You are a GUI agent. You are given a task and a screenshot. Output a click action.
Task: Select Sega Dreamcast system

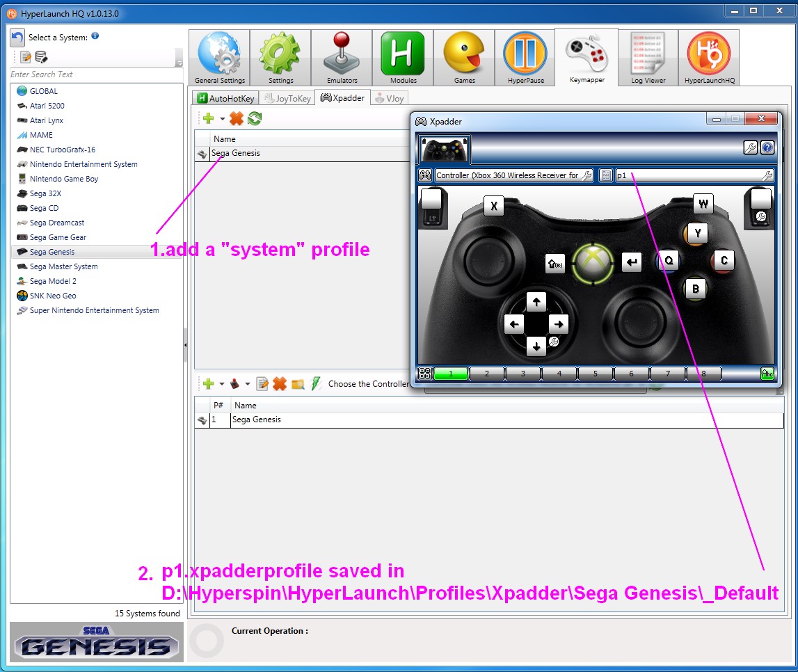pos(57,223)
